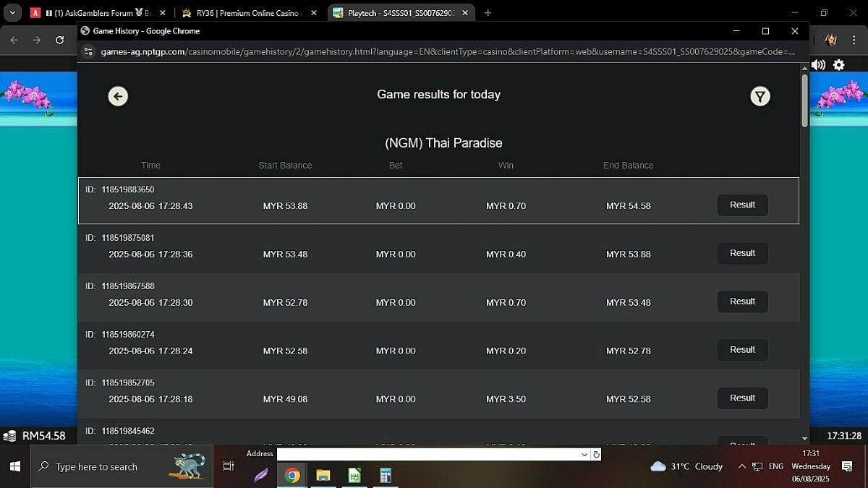Screen dimensions: 868x488
Task: Open the taskbar clock and date
Action: tap(811, 466)
